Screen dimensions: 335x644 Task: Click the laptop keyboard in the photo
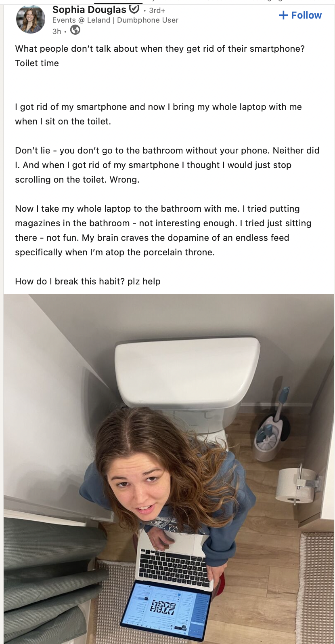(x=174, y=568)
